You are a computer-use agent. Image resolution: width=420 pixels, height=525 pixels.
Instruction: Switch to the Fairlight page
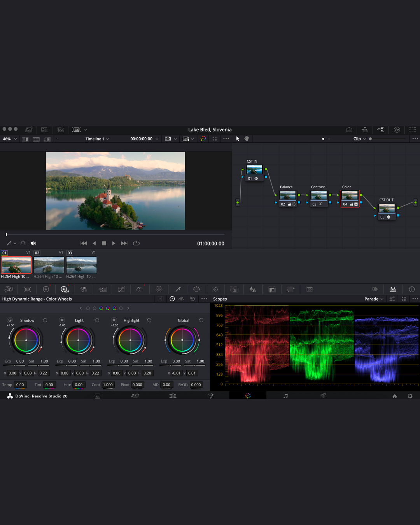point(285,395)
